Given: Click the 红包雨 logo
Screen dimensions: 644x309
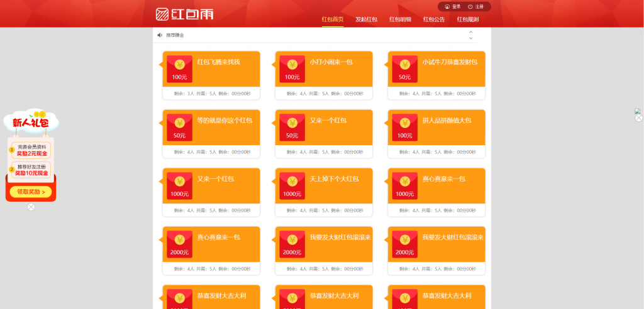Looking at the screenshot, I should (184, 13).
